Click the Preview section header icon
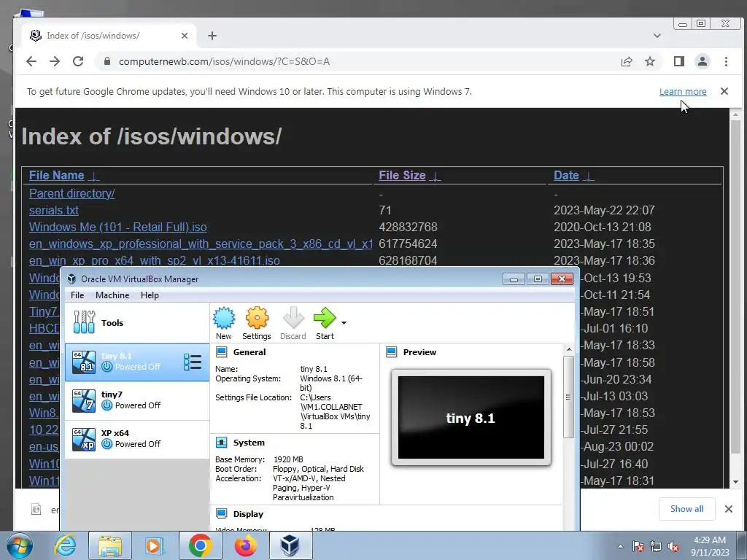Viewport: 747px width, 560px height. tap(392, 352)
